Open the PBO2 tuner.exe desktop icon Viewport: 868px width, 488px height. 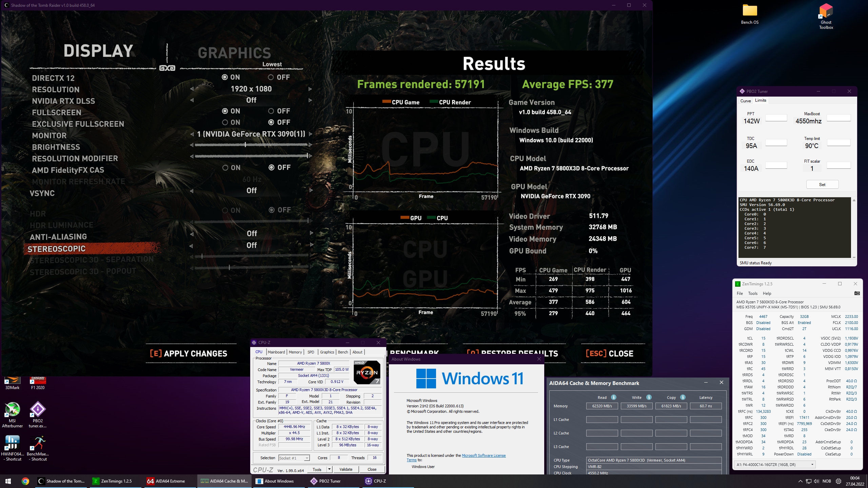tap(38, 415)
